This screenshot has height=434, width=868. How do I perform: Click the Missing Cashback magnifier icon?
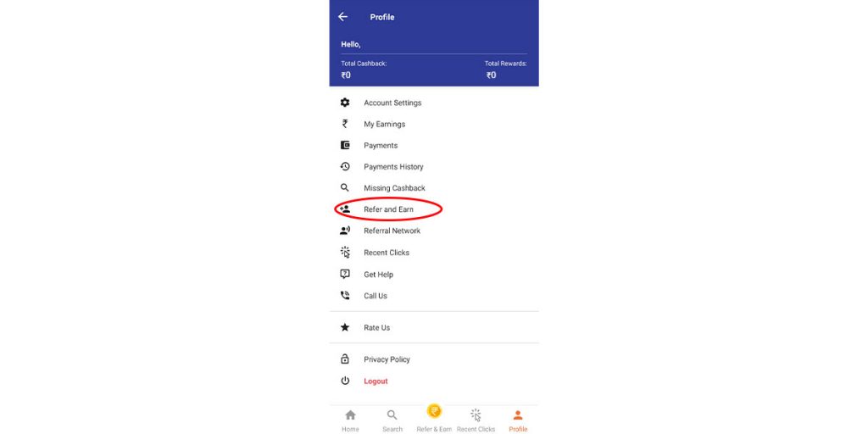pyautogui.click(x=345, y=188)
